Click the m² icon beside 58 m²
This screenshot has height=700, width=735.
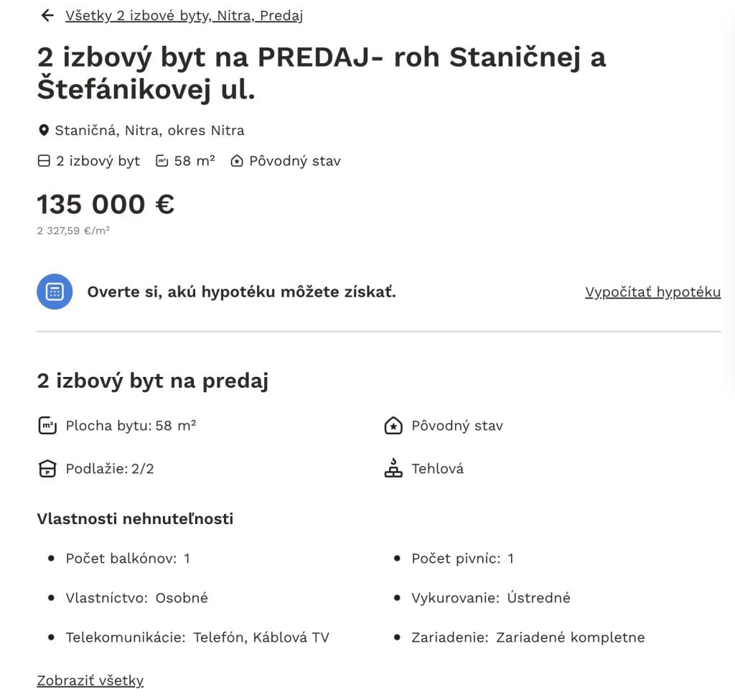[161, 161]
